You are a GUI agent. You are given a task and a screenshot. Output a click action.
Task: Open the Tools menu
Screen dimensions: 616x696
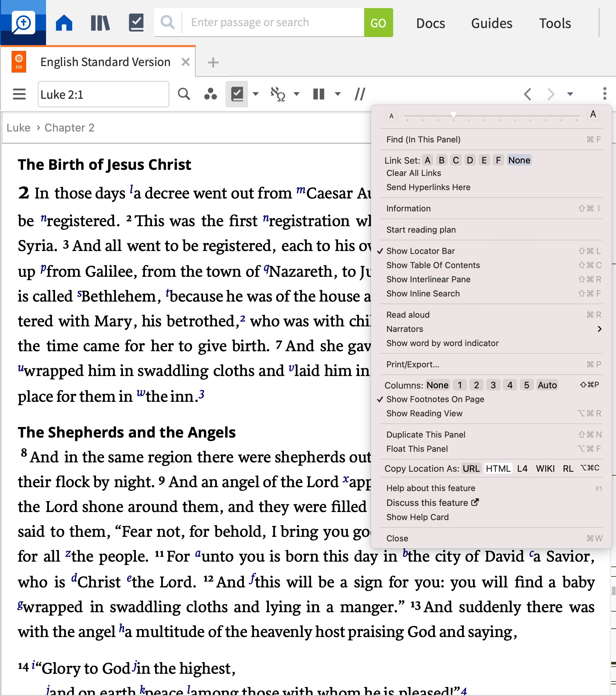(555, 23)
